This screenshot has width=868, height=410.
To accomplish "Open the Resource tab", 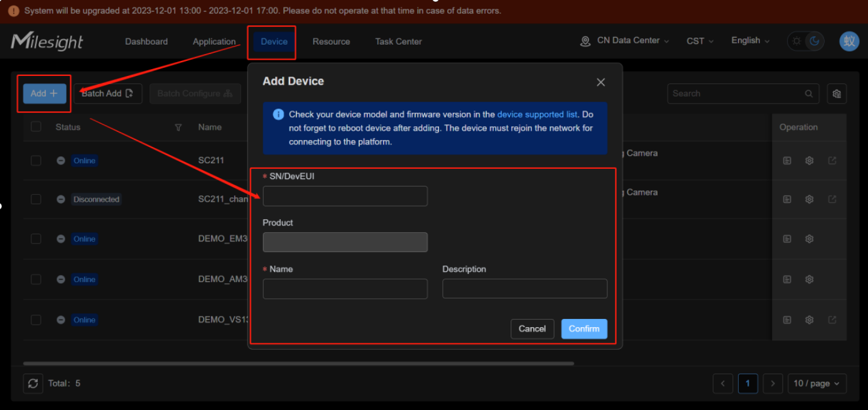I will tap(331, 41).
